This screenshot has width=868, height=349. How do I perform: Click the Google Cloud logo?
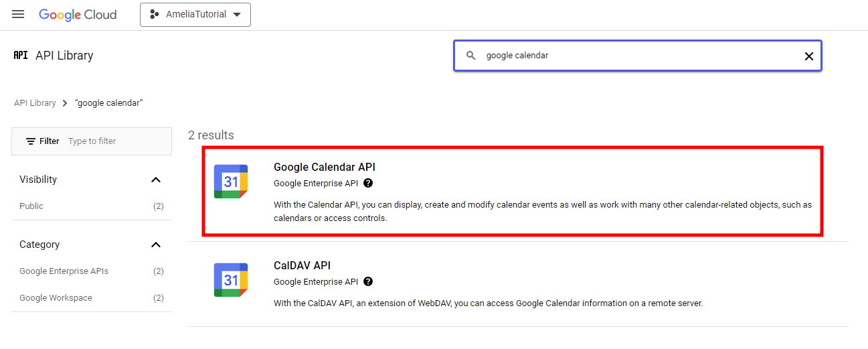[x=78, y=15]
